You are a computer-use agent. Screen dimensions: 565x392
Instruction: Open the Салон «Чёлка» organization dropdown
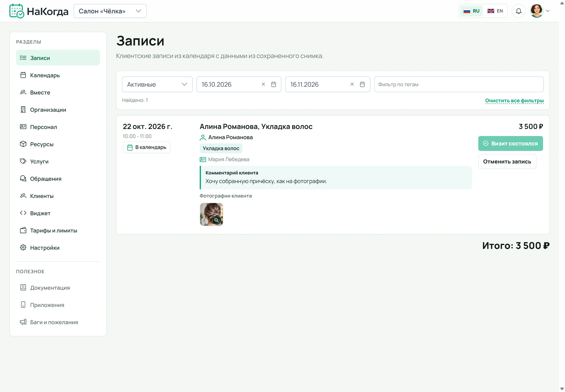click(110, 11)
